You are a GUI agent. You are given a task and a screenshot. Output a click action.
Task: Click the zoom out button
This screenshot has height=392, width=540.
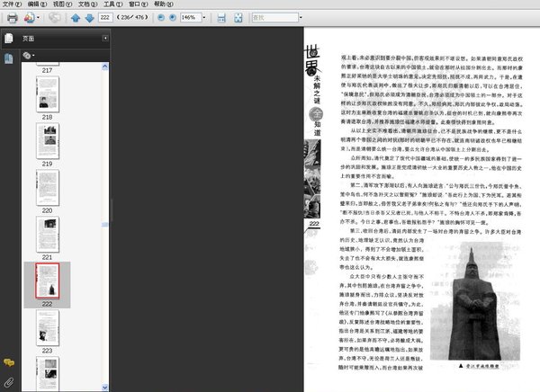click(x=161, y=17)
